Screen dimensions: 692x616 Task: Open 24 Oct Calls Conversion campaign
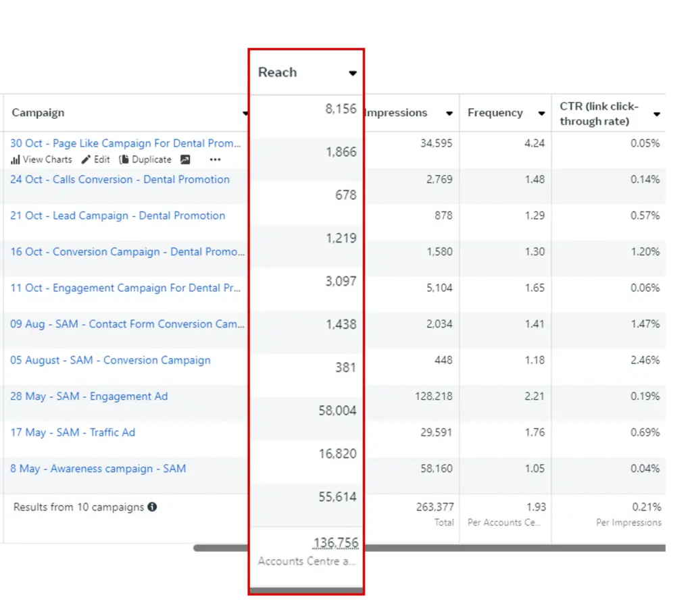coord(120,180)
